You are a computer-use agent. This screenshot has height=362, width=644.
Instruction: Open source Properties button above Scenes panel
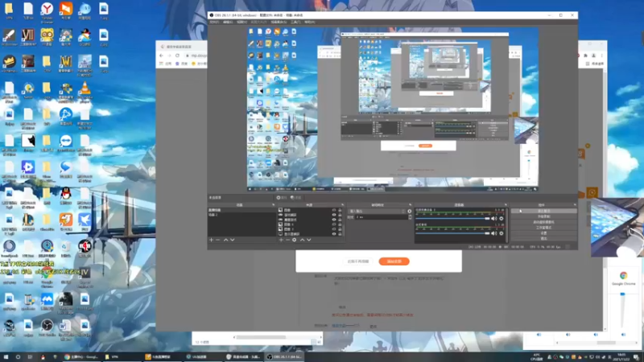click(282, 197)
